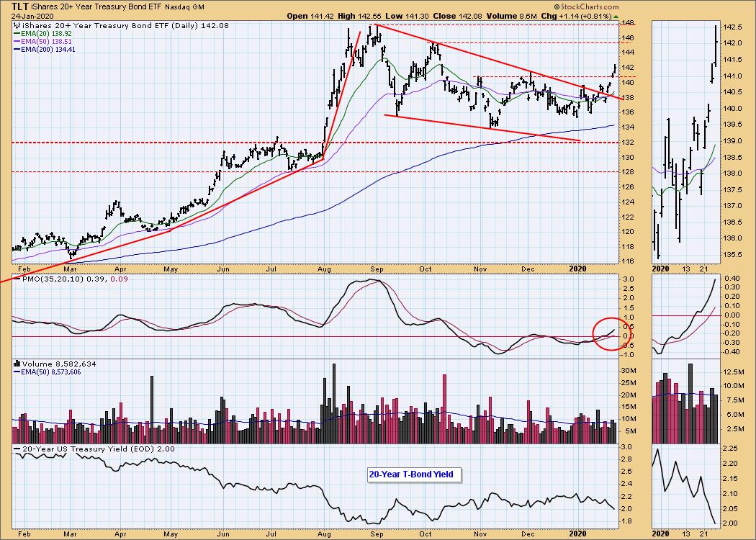Click the Volume 8,582,634 legend text
This screenshot has width=756, height=540.
(59, 364)
